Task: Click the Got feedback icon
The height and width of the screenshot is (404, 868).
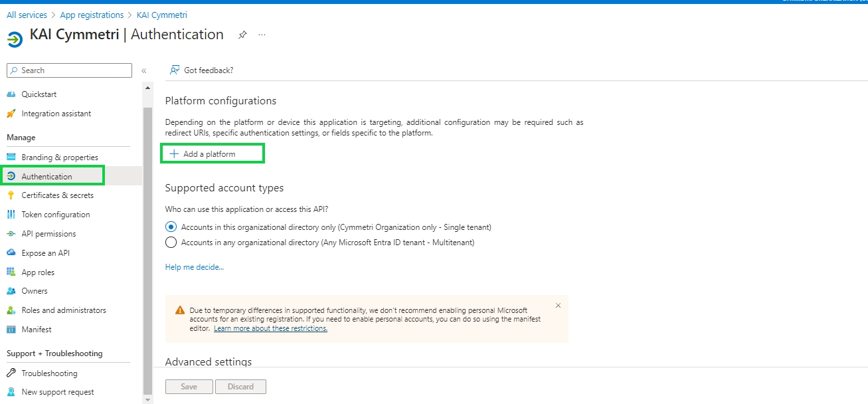Action: [175, 70]
